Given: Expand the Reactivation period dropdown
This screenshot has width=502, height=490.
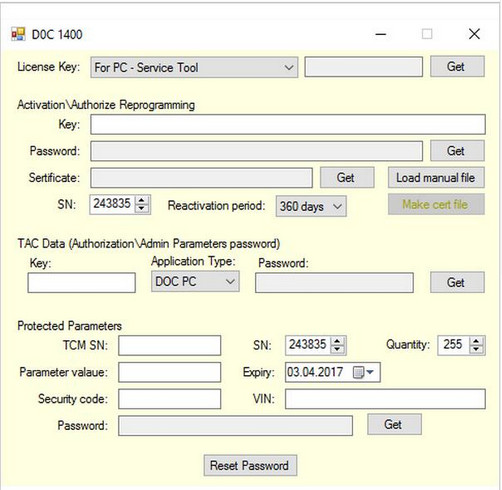Looking at the screenshot, I should click(x=311, y=206).
